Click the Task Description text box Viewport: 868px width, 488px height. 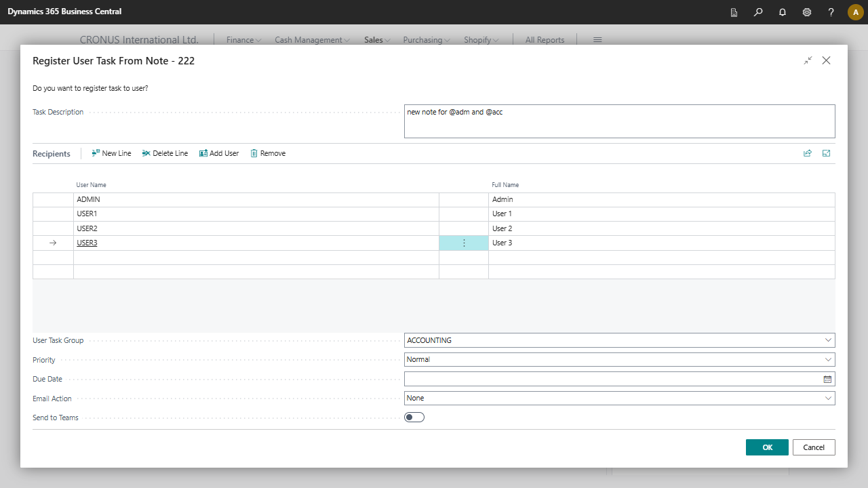619,121
